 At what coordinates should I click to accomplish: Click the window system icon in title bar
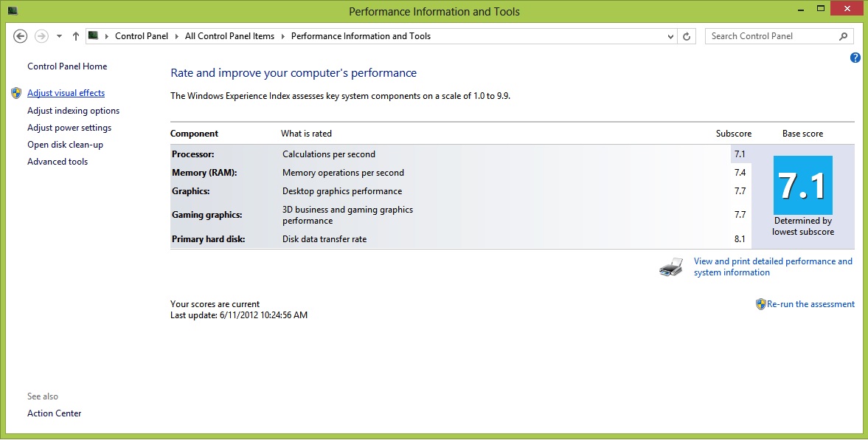pyautogui.click(x=13, y=10)
